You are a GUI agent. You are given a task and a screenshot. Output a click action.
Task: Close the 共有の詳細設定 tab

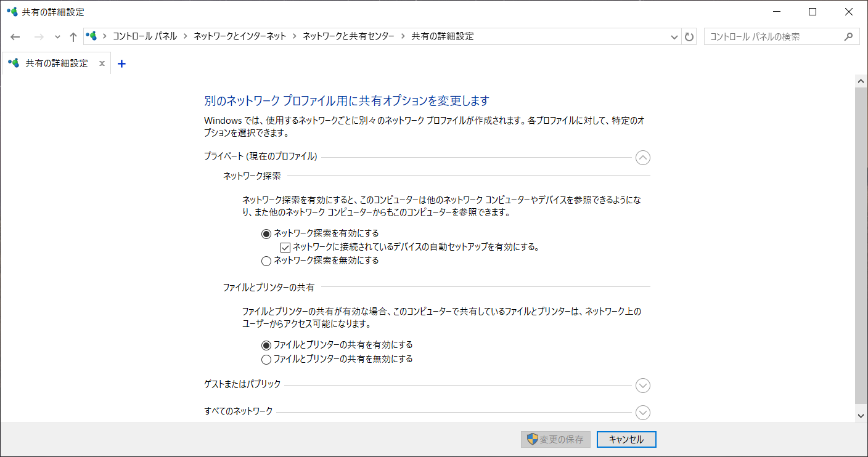tap(102, 63)
